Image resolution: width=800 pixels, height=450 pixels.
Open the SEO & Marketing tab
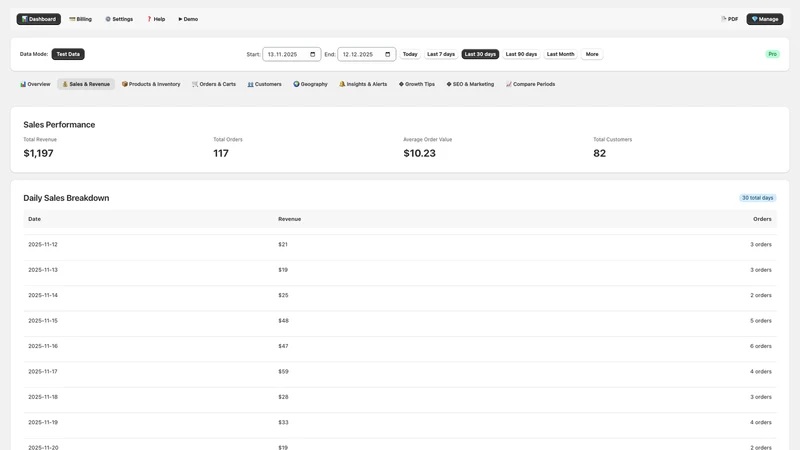pyautogui.click(x=470, y=84)
